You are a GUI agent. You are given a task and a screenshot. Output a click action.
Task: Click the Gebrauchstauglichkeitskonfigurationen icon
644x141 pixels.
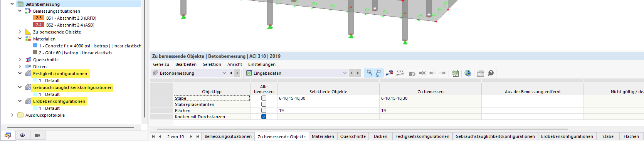click(28, 87)
